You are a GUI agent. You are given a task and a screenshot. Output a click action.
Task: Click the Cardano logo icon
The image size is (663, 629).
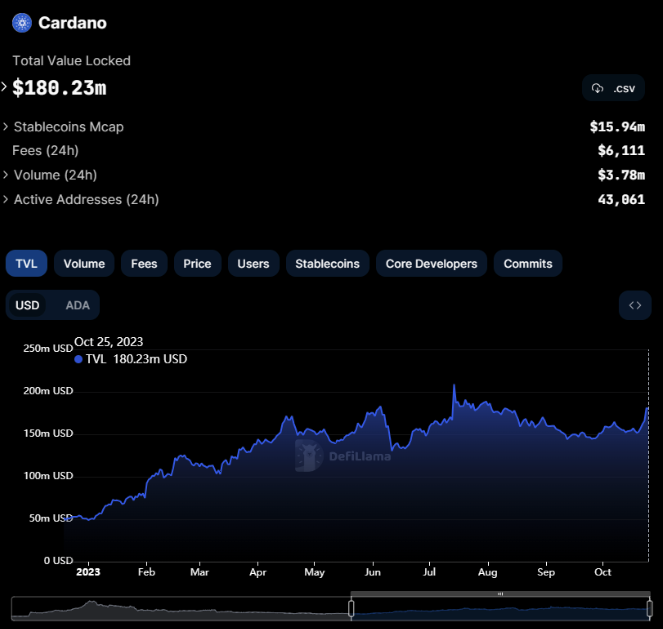click(x=22, y=23)
